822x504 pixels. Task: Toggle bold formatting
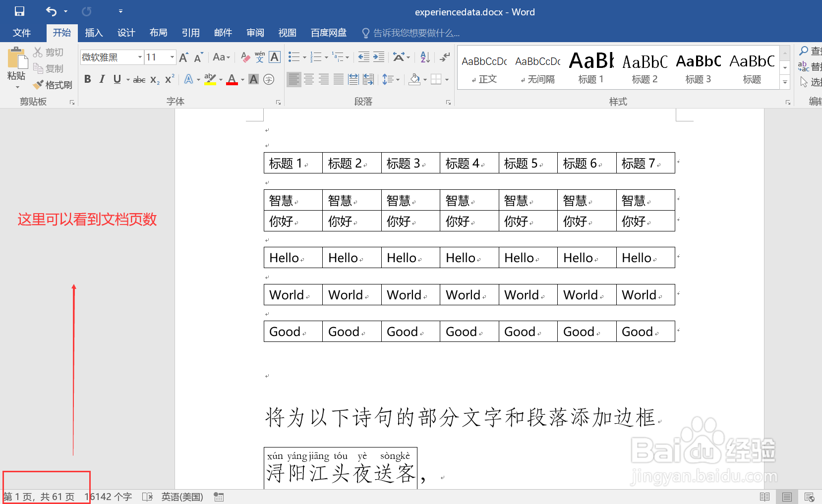point(87,79)
